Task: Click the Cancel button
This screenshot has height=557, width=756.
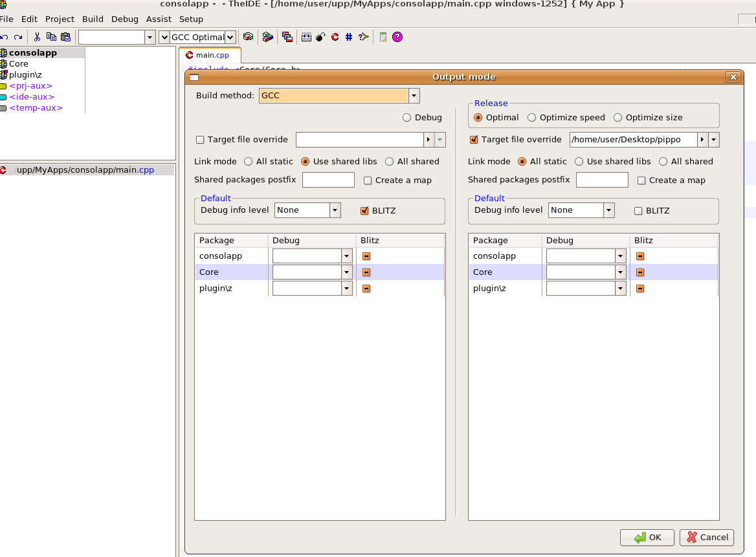Action: 707,538
